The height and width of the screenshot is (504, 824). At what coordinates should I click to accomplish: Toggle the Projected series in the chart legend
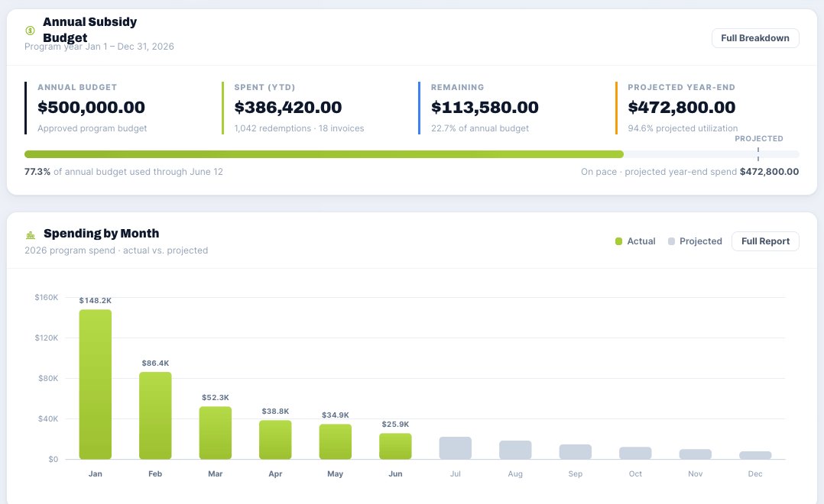point(695,241)
